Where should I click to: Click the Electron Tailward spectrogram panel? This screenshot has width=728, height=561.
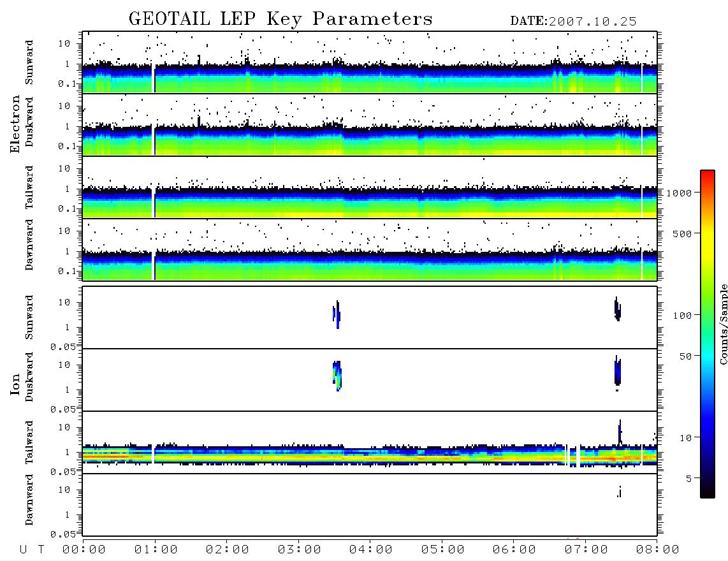(x=370, y=187)
